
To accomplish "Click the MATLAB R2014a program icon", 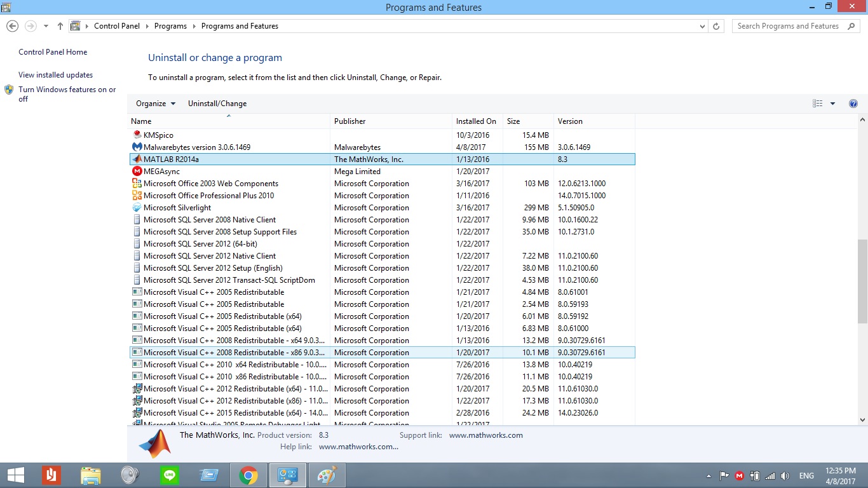I will (x=137, y=159).
